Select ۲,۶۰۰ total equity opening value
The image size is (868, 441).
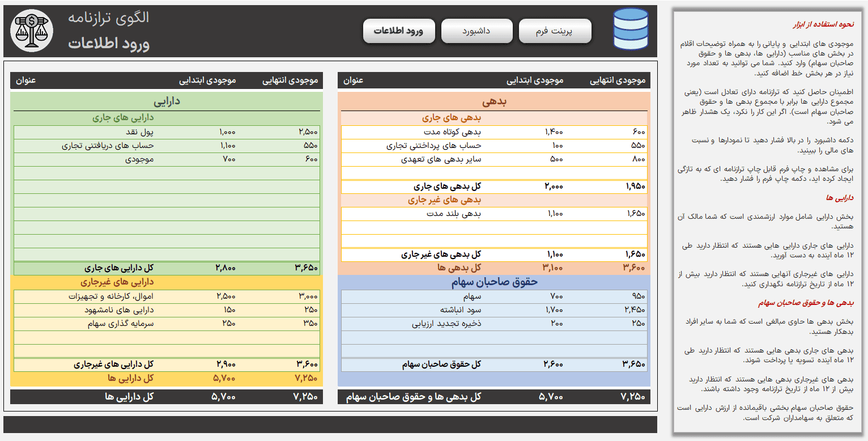554,364
